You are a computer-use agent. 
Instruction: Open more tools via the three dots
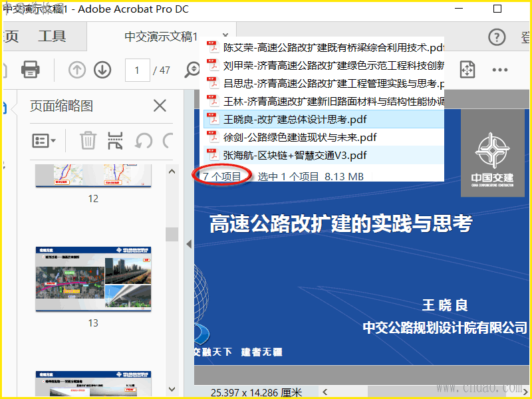[500, 70]
